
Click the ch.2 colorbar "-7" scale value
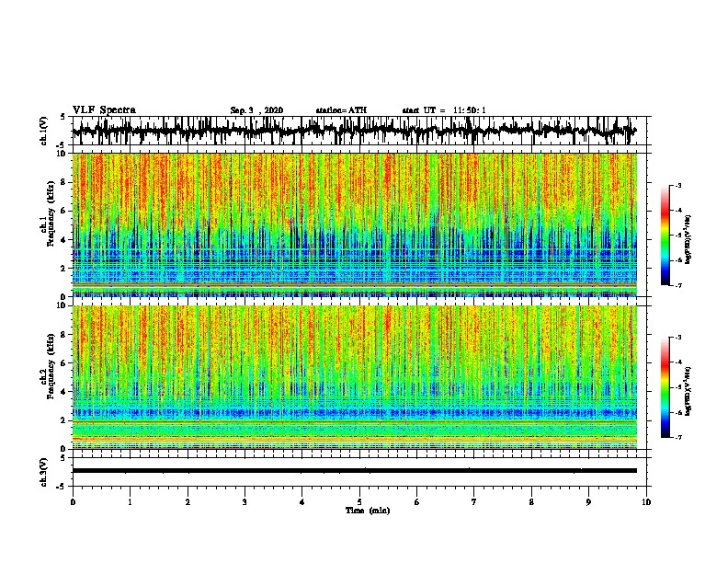tap(678, 438)
